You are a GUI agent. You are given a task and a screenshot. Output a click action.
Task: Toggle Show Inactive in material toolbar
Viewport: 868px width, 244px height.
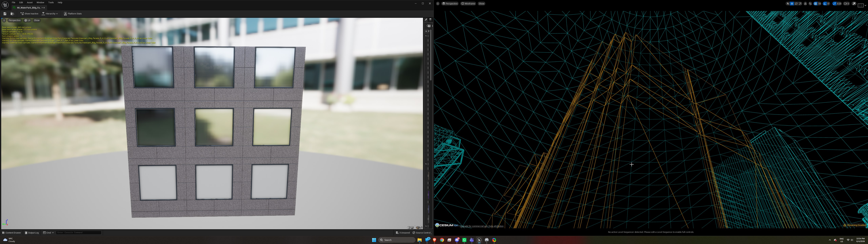point(29,14)
